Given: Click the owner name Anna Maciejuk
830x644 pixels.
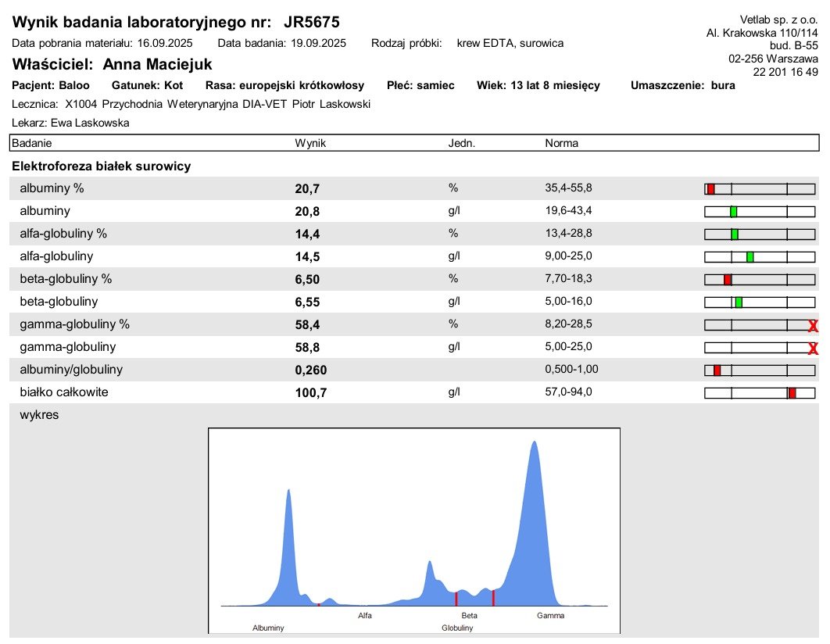Looking at the screenshot, I should click(x=157, y=64).
